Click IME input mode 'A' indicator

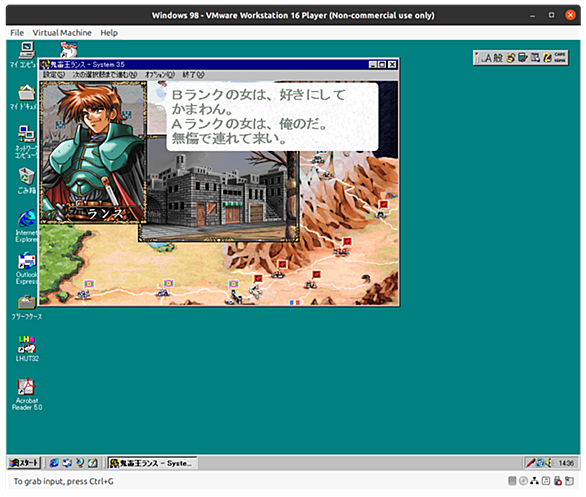point(488,58)
